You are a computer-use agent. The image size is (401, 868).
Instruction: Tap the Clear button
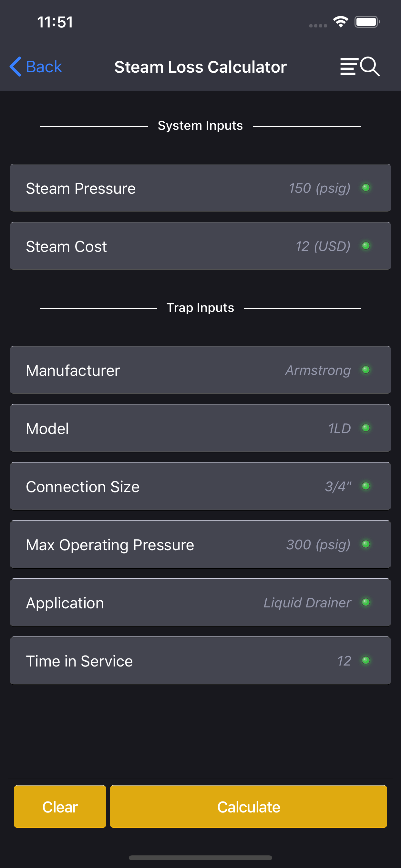click(x=60, y=807)
